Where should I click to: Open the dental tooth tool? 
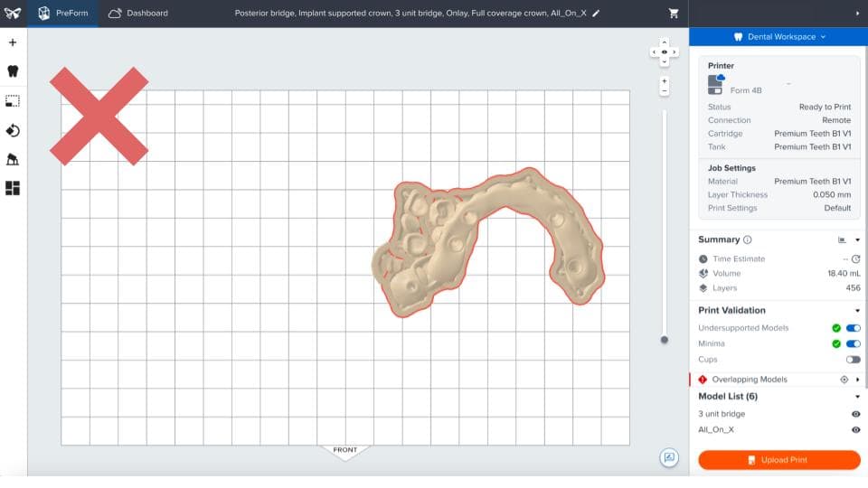click(x=13, y=71)
